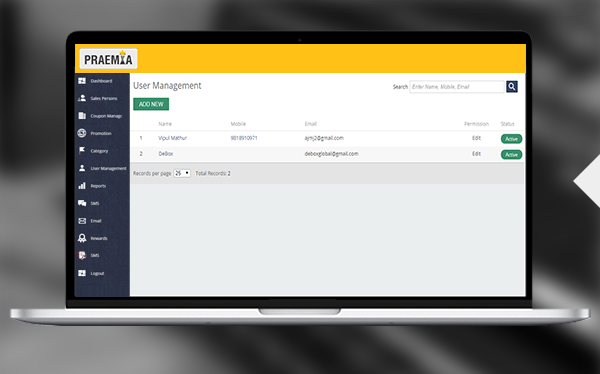Toggle Active status for DeBox
This screenshot has height=374, width=600.
coord(511,155)
